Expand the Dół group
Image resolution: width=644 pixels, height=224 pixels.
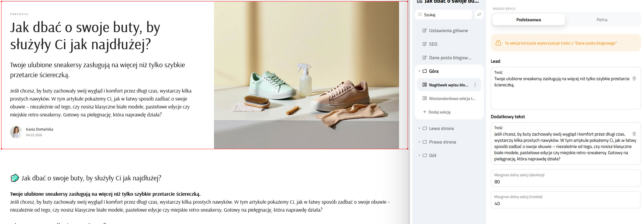(419, 156)
